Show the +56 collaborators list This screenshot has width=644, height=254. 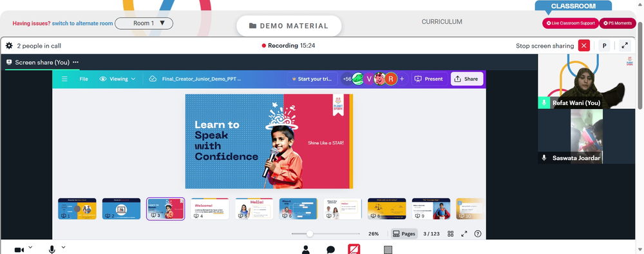click(x=347, y=79)
